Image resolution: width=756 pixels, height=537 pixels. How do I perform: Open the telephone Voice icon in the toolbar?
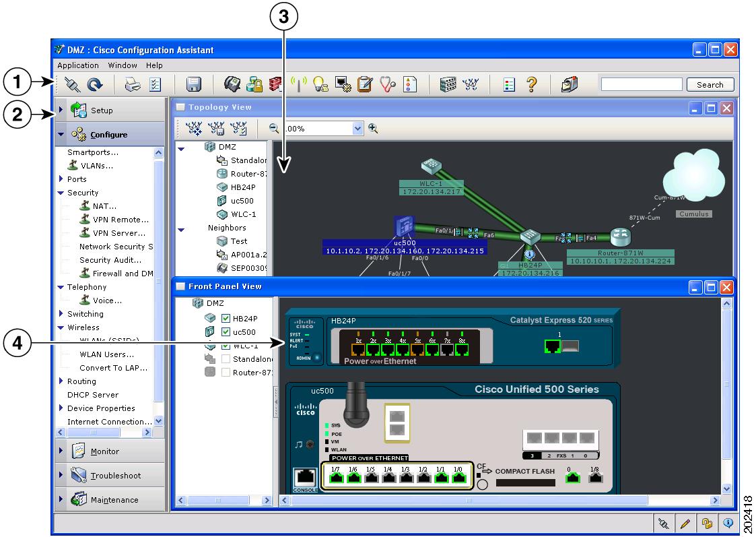coord(232,84)
